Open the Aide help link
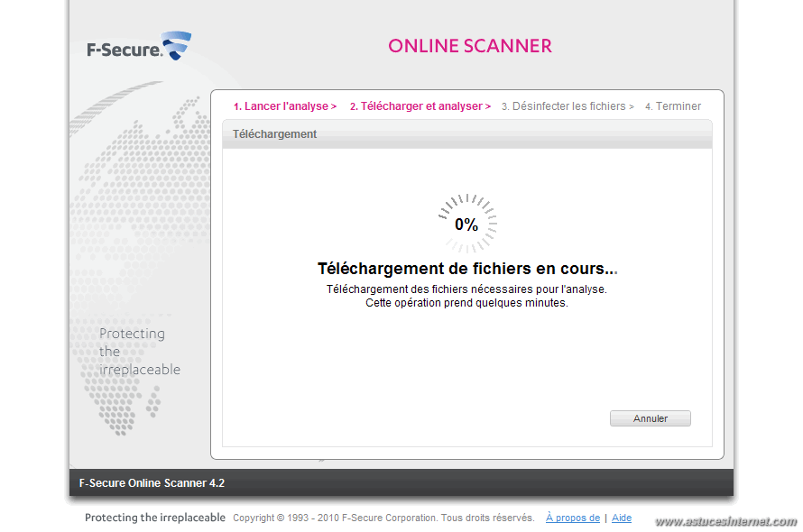 coord(622,518)
